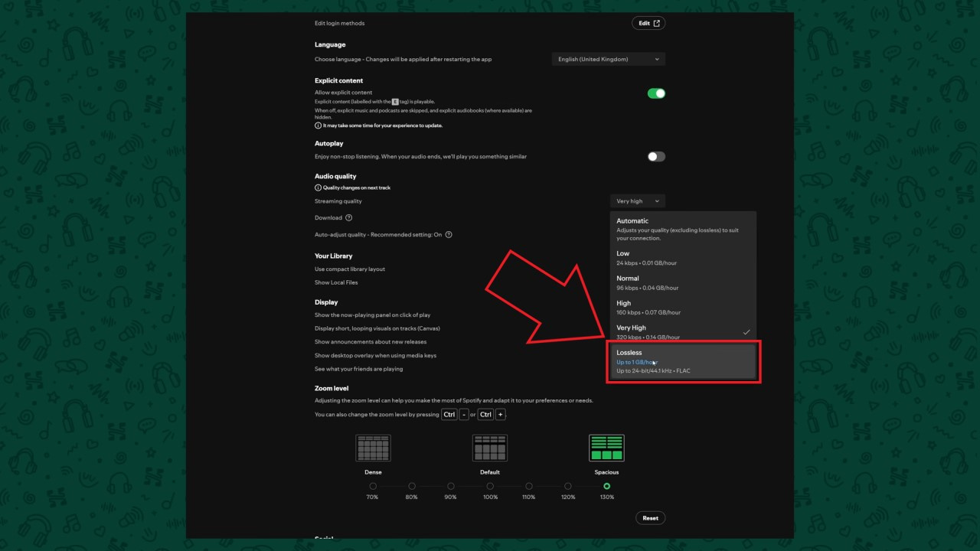Screen dimensions: 980x551
Task: Click info icon beside update time notice
Action: click(x=318, y=126)
